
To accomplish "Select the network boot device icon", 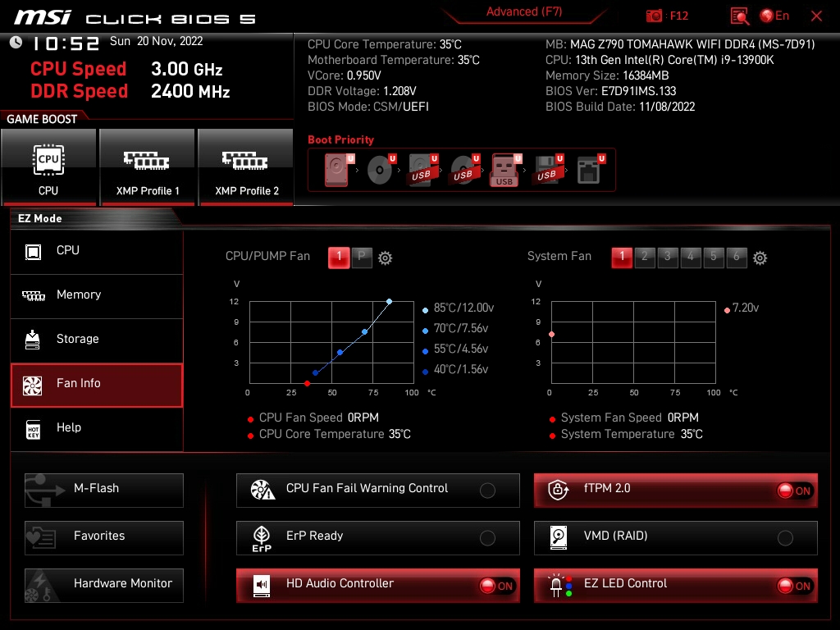I will pos(591,170).
